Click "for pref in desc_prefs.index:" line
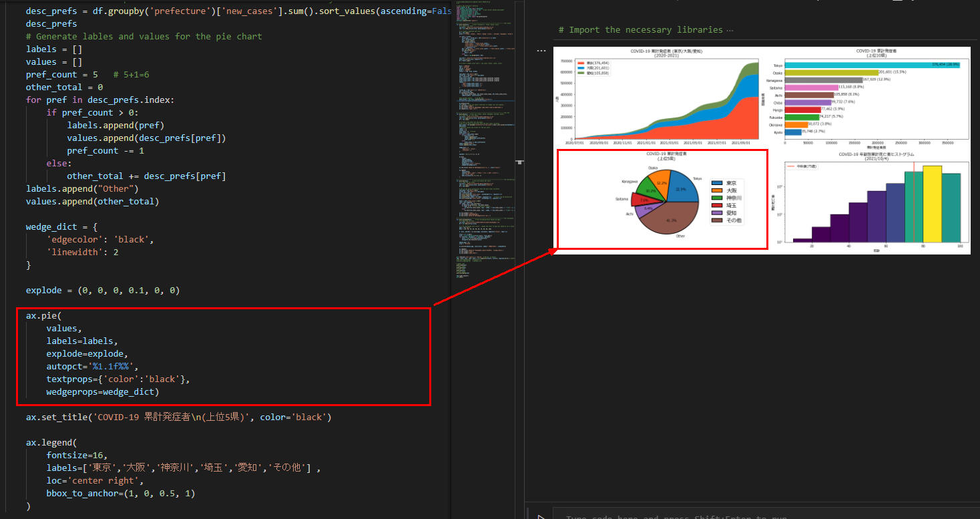Viewport: 980px width, 519px height. (99, 100)
